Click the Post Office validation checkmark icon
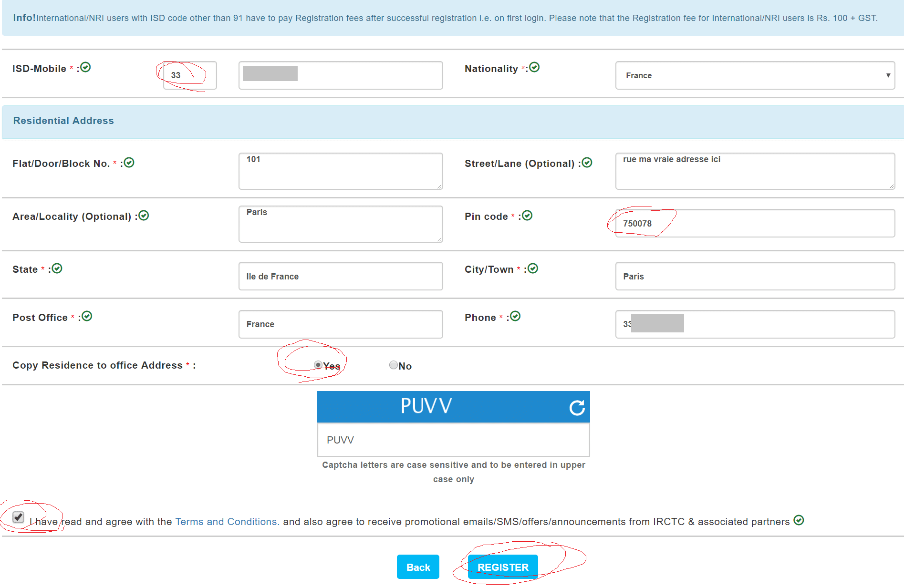 pos(87,317)
